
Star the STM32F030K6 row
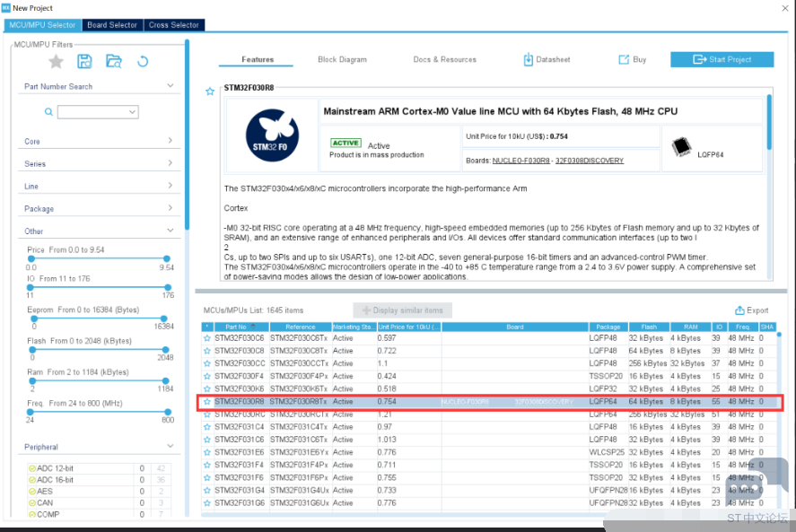point(207,388)
